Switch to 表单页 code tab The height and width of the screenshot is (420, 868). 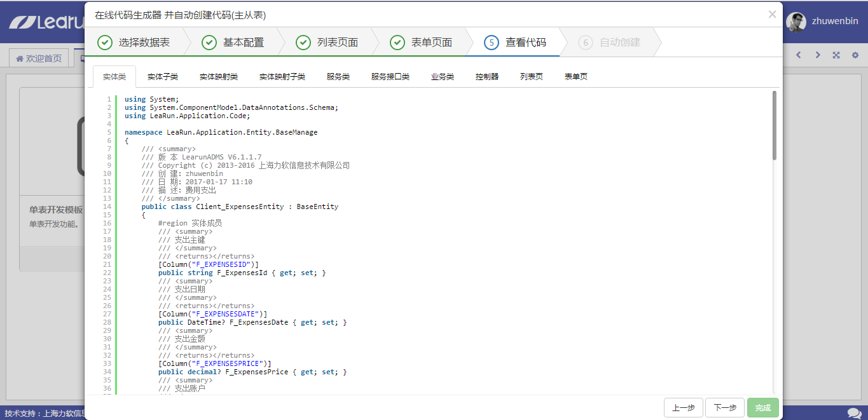point(576,77)
